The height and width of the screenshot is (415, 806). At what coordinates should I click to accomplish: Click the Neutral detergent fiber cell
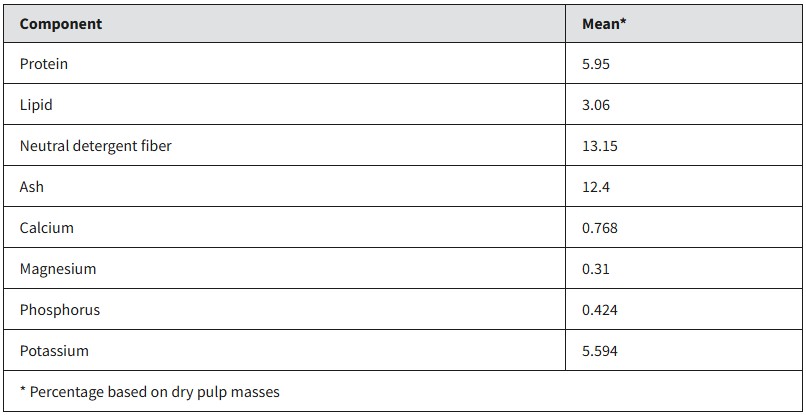(x=96, y=146)
